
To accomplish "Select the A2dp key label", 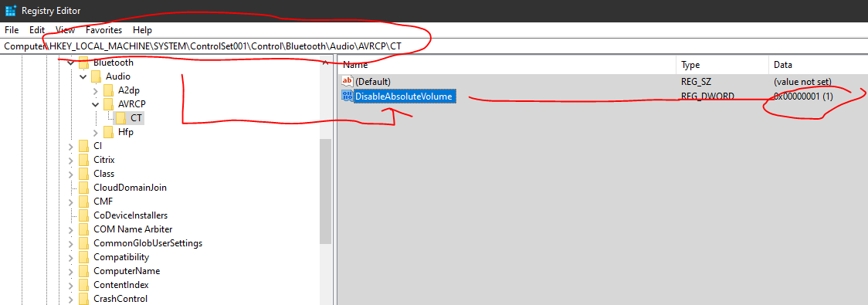I will coord(128,90).
